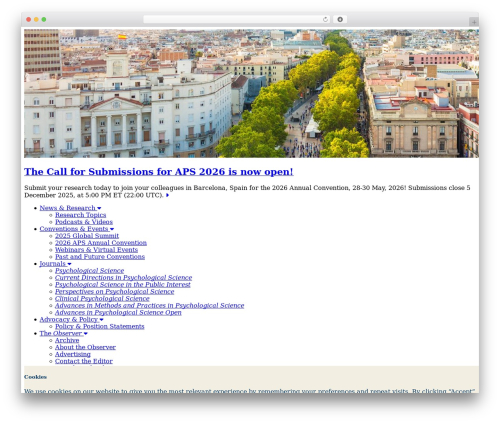Screen dimensions: 500x423
Task: Open Policy & Position Statements
Action: coord(100,327)
